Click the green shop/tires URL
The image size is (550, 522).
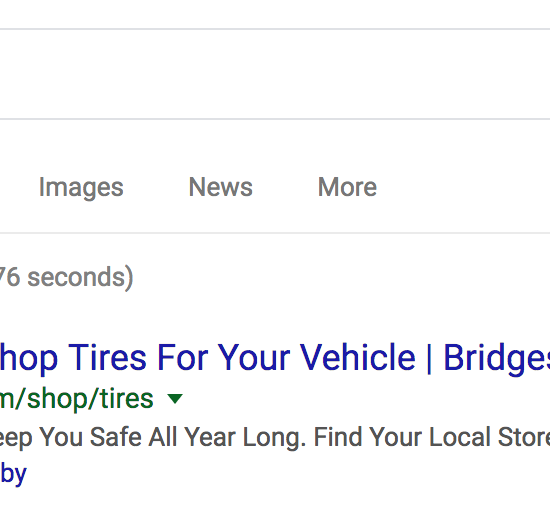pyautogui.click(x=76, y=399)
